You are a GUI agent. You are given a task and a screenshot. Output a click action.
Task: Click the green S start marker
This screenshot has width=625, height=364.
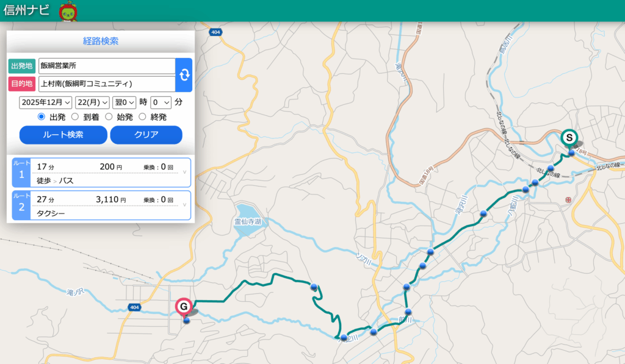pos(569,138)
